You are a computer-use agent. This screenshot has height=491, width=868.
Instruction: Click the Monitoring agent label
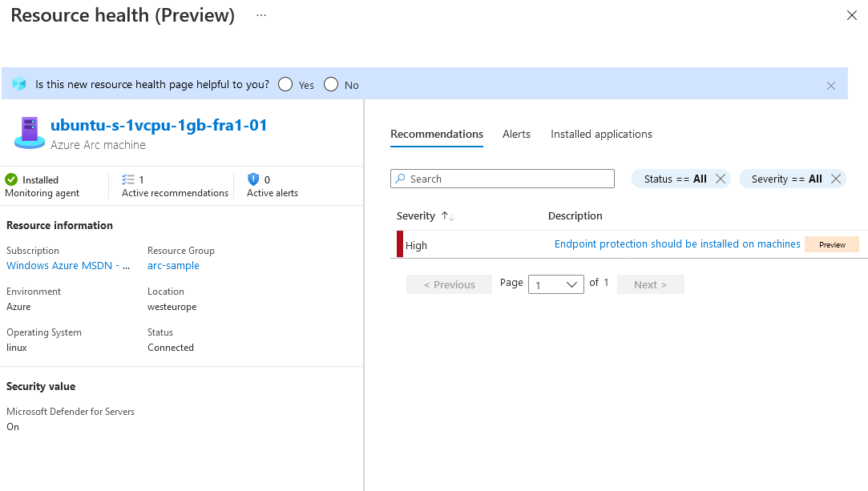pos(42,193)
